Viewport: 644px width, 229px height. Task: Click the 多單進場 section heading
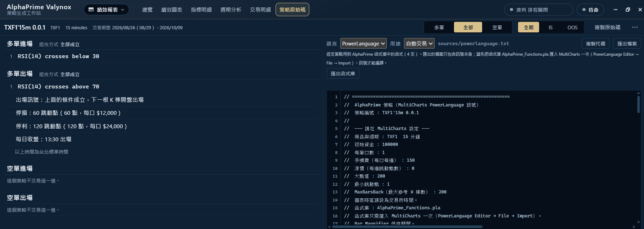tap(20, 44)
